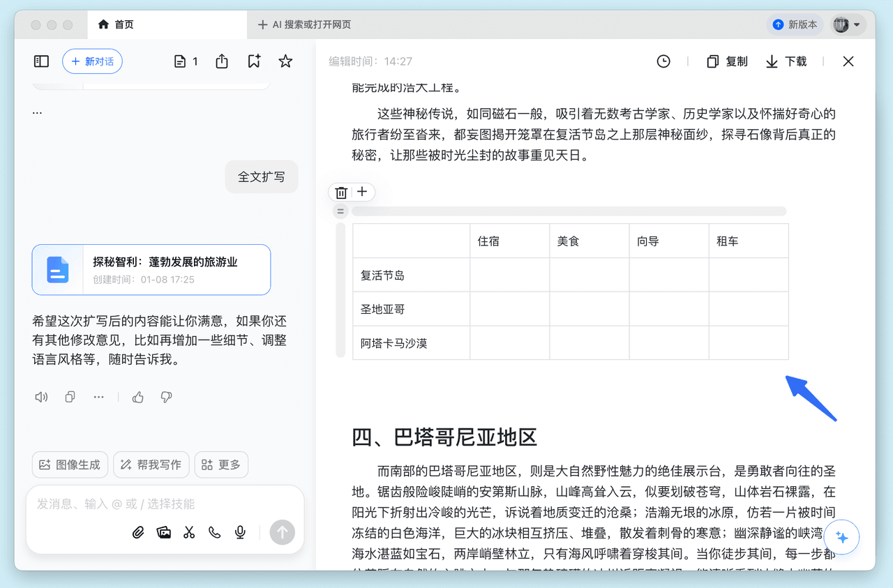Open the AI 搜索或打开网页 tab

(305, 24)
